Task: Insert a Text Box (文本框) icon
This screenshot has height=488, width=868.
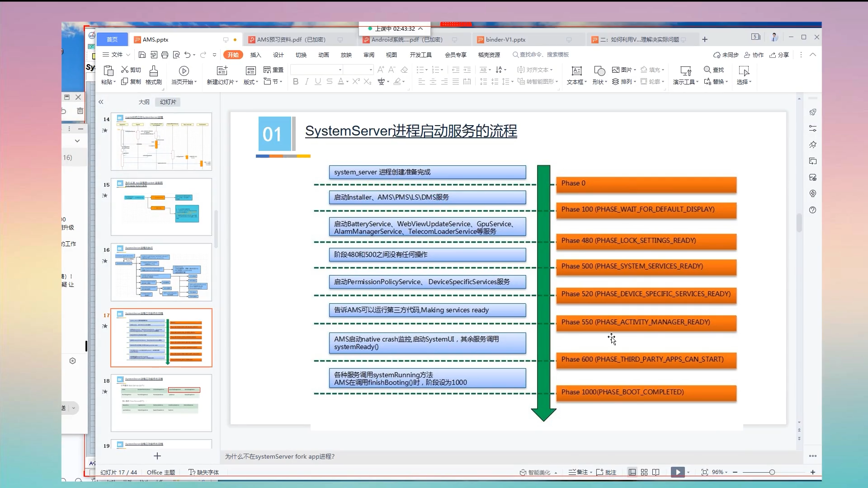Action: (x=576, y=70)
